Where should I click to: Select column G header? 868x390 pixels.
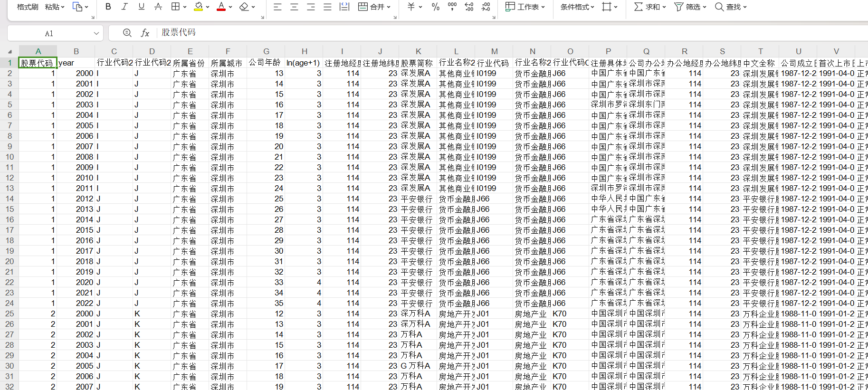click(266, 51)
